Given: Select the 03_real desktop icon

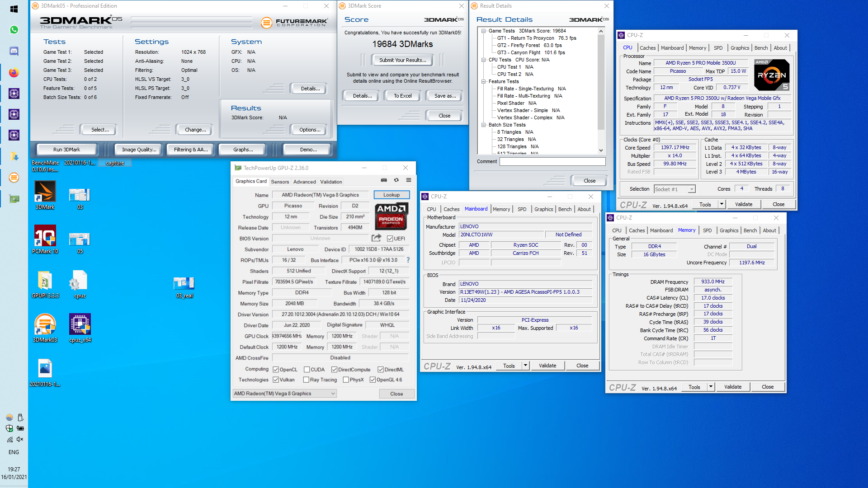Looking at the screenshot, I should pos(184,287).
